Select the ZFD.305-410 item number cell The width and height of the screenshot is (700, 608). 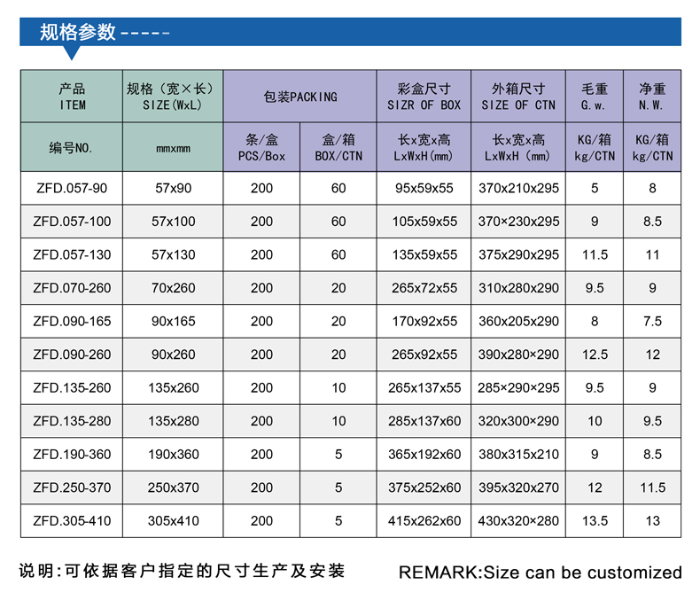(72, 521)
